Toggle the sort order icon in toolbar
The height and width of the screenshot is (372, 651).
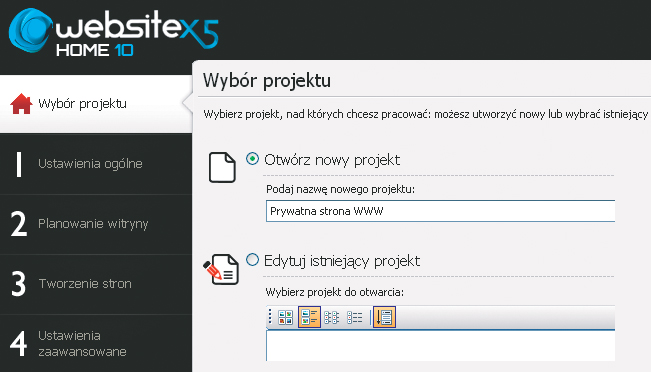(384, 317)
